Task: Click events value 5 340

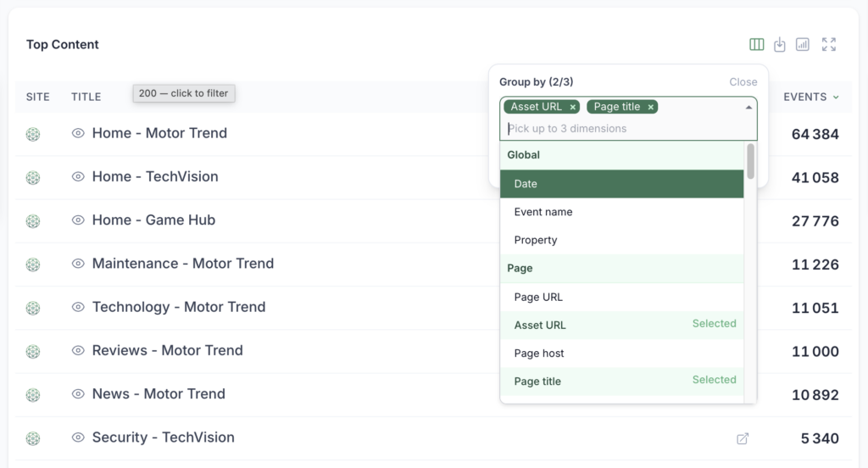Action: (x=820, y=438)
